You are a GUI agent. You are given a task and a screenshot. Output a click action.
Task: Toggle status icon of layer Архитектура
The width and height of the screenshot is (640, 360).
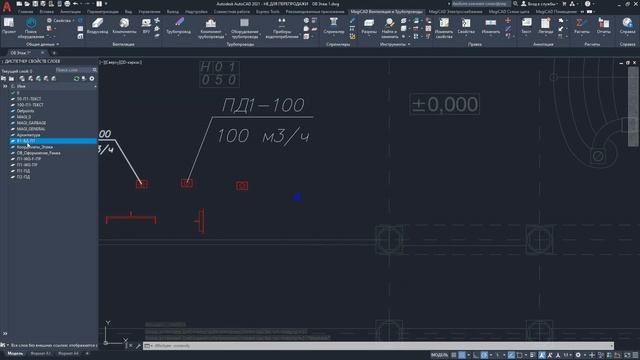coord(13,135)
